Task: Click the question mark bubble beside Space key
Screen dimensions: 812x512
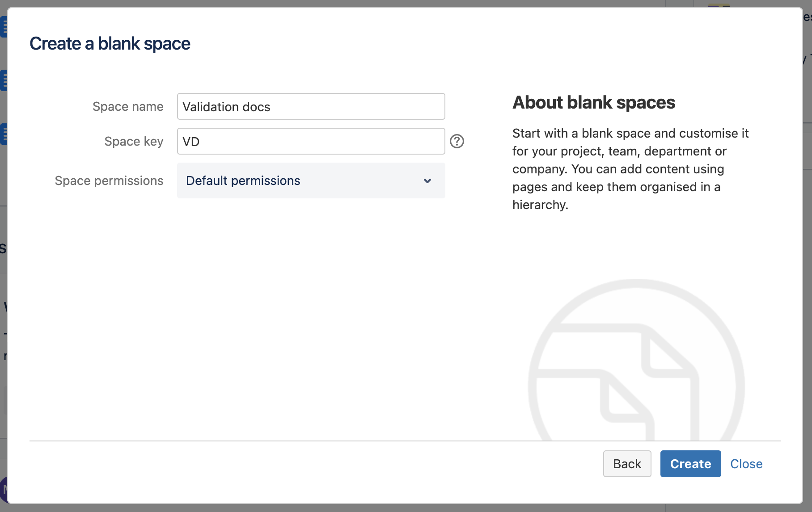Action: point(457,141)
